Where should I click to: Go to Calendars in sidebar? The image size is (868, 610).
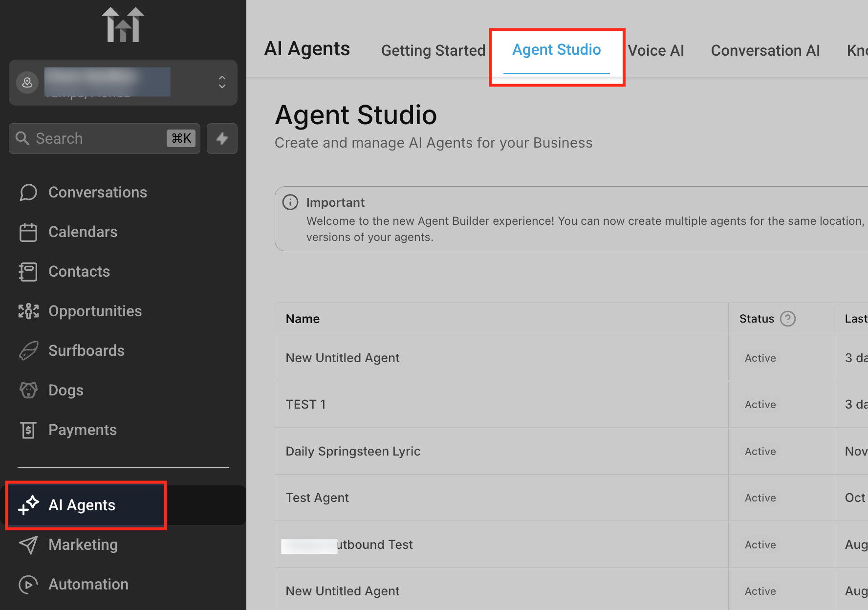83,232
